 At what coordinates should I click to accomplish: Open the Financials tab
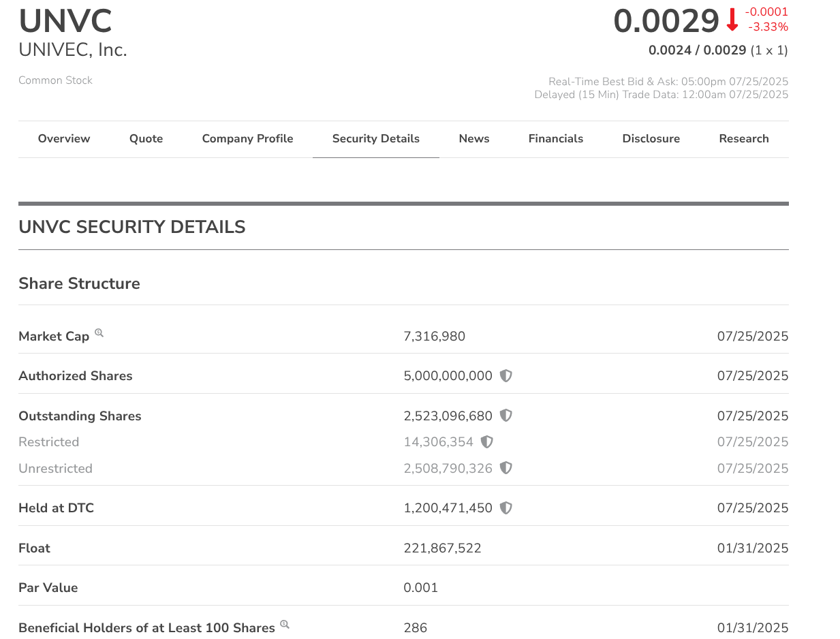pos(556,139)
